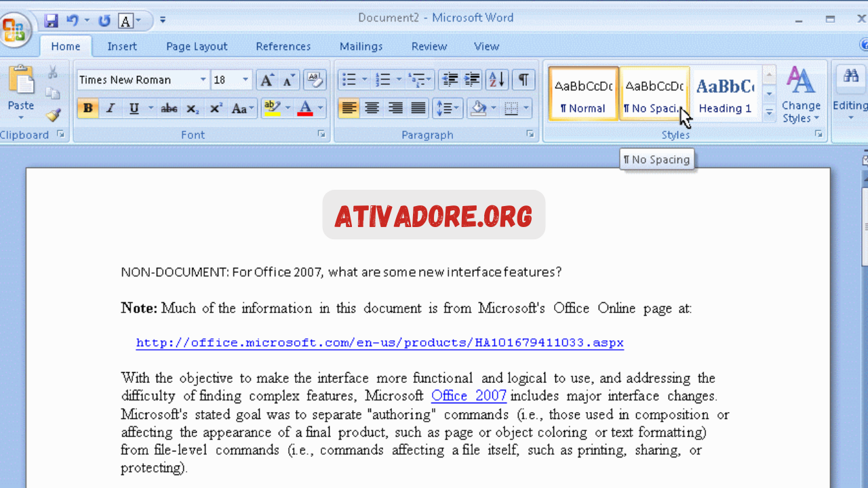Open the Clipboard dialog launcher
Screen dimensions: 868x488
tap(60, 135)
